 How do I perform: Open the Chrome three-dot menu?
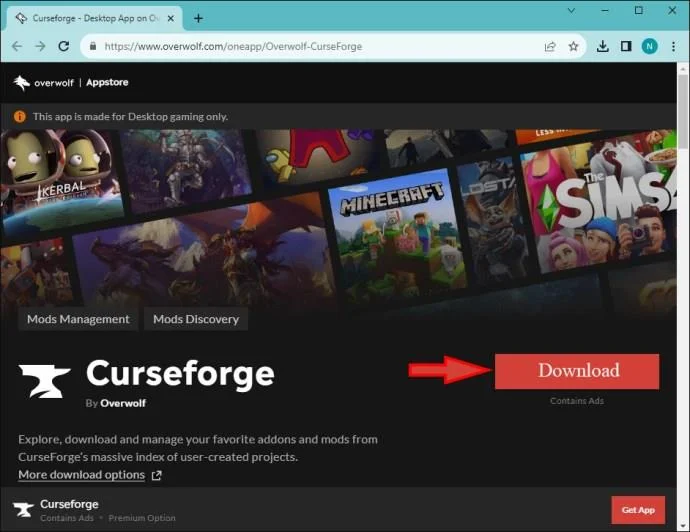pos(673,46)
